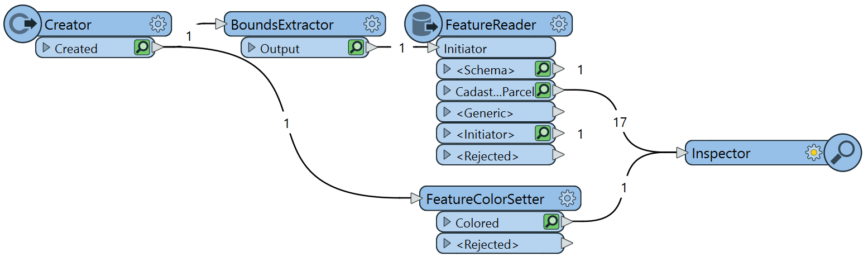Image resolution: width=868 pixels, height=261 pixels.
Task: Expand FeatureColorSetter <Rejected> port
Action: (447, 244)
